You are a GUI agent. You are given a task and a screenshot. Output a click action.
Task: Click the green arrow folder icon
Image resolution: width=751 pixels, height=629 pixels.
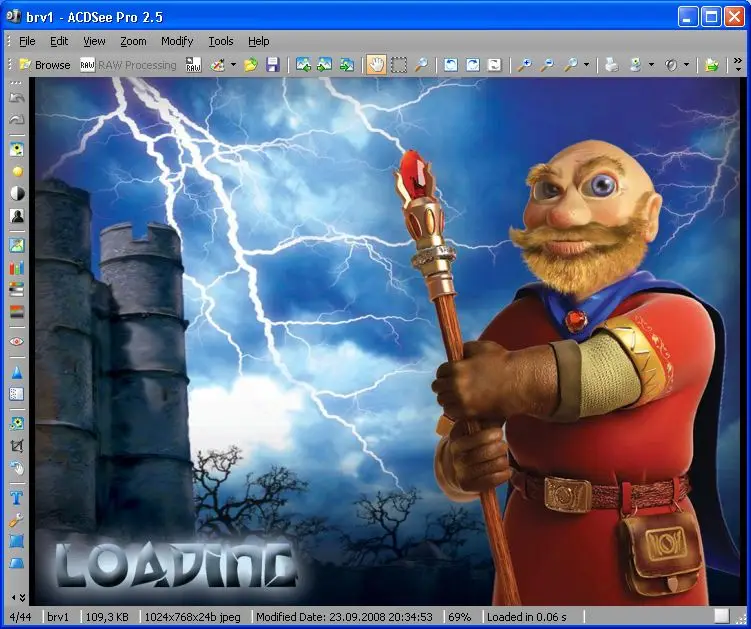(712, 65)
